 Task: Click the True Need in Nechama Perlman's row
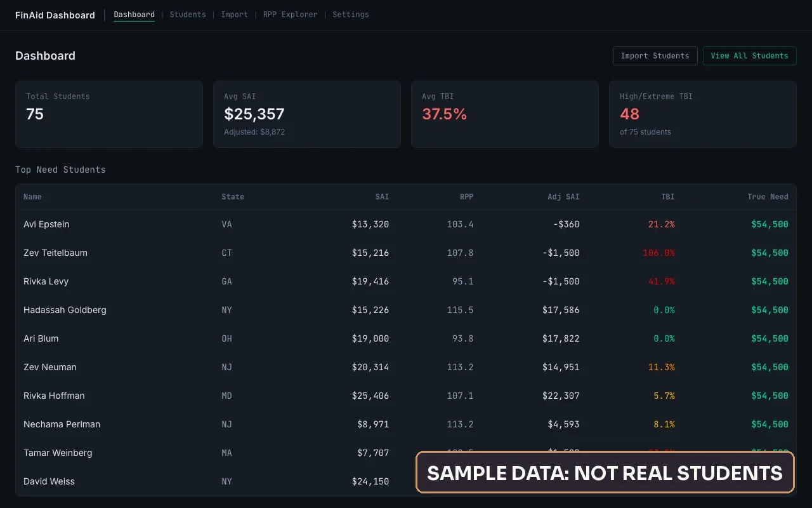pos(769,424)
